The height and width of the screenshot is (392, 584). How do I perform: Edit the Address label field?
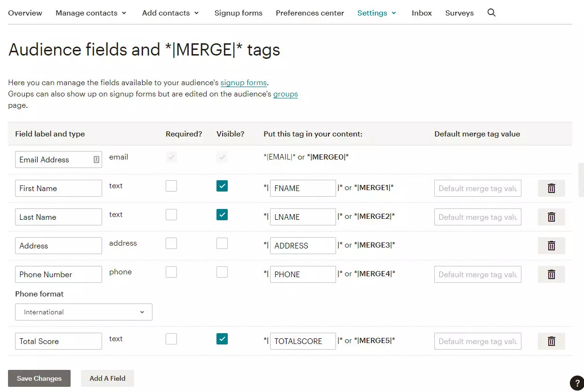[58, 246]
